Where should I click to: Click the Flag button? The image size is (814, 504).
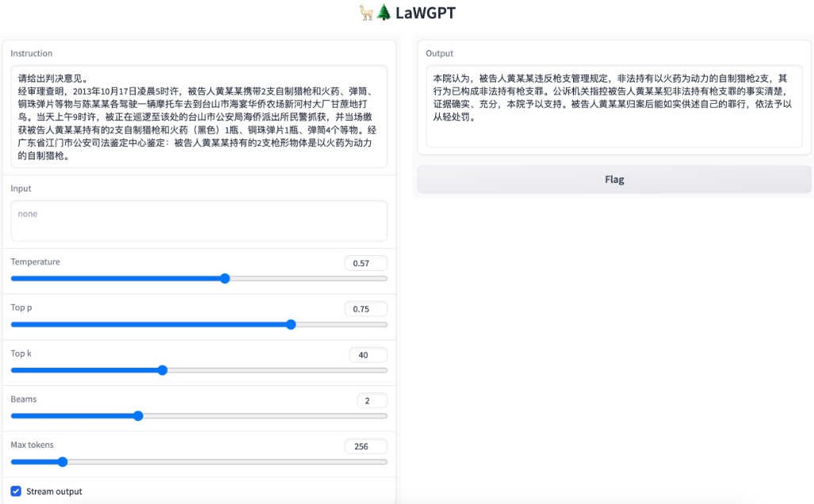pyautogui.click(x=614, y=180)
